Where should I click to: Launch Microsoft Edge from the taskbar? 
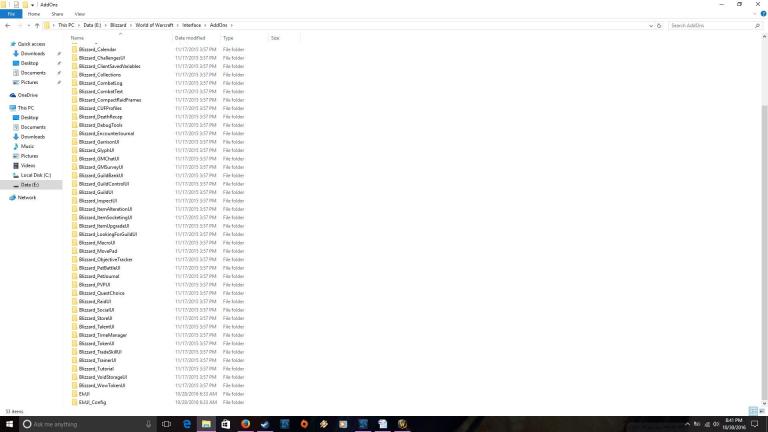(187, 423)
